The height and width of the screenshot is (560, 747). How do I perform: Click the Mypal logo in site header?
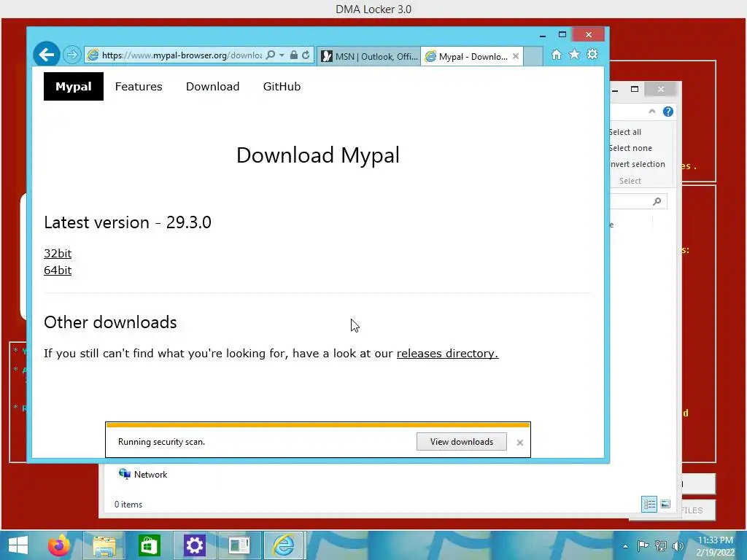pos(74,86)
